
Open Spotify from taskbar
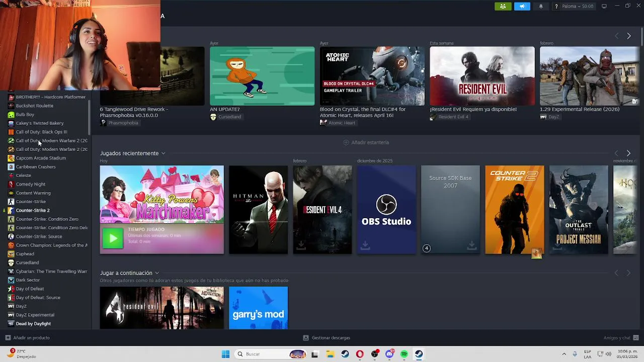point(404,354)
